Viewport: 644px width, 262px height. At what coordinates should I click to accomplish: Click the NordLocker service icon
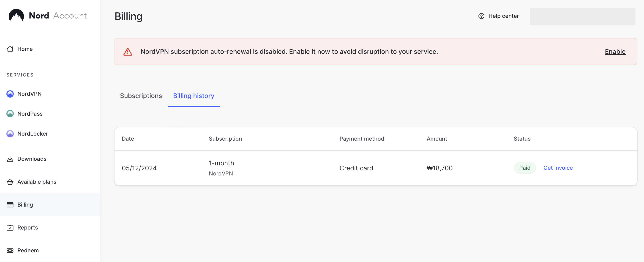10,134
